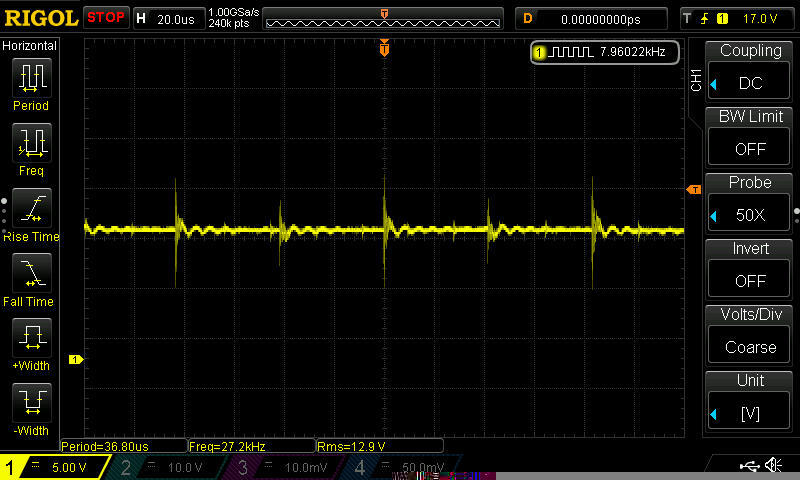Select the Period measurement icon
Image resolution: width=800 pixels, height=480 pixels.
click(x=31, y=77)
